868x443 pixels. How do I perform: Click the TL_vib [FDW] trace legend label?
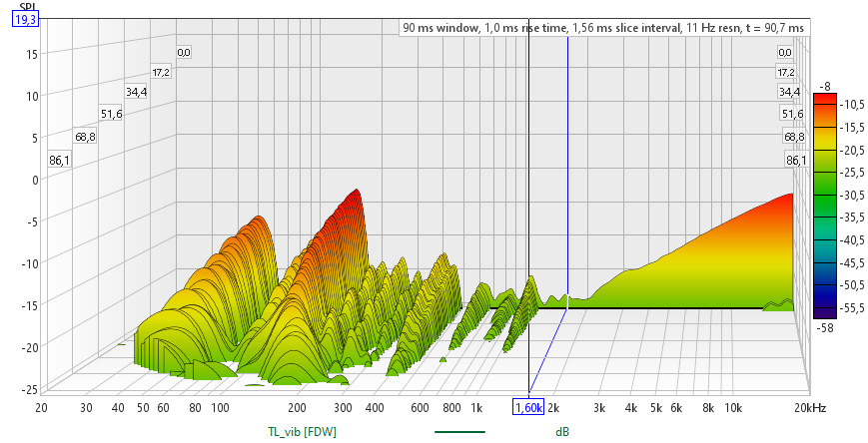tap(300, 432)
